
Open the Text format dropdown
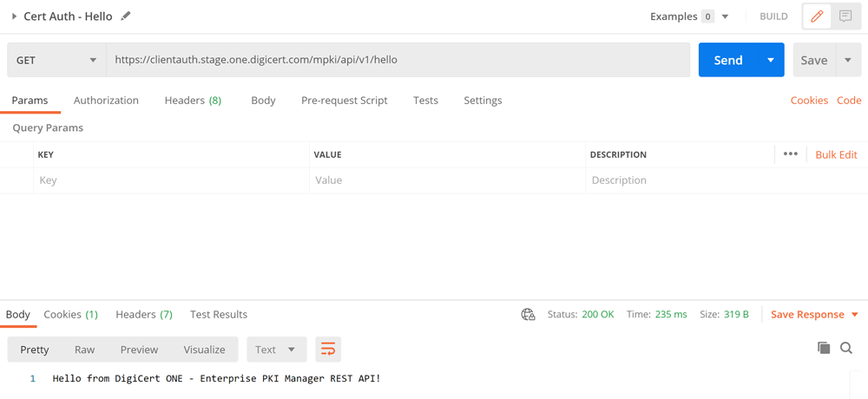coord(276,350)
